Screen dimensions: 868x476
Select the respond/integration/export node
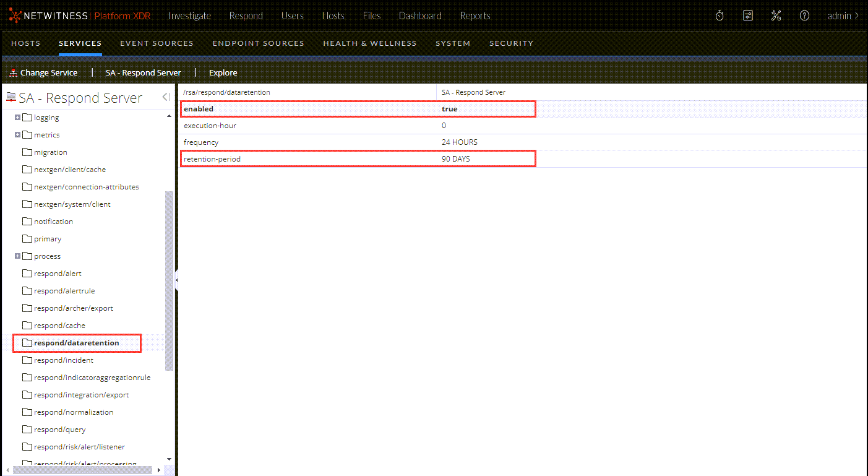[x=82, y=395]
